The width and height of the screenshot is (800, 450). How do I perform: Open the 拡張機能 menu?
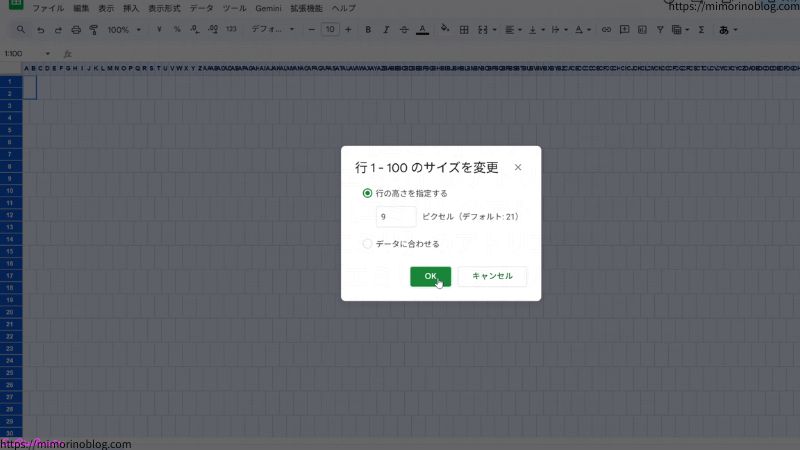306,8
